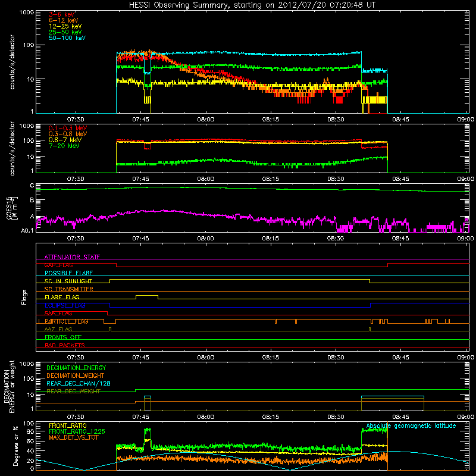Image resolution: width=476 pixels, height=476 pixels.
Task: Click 07:45 tick under the Flags plot
Action: (140, 358)
